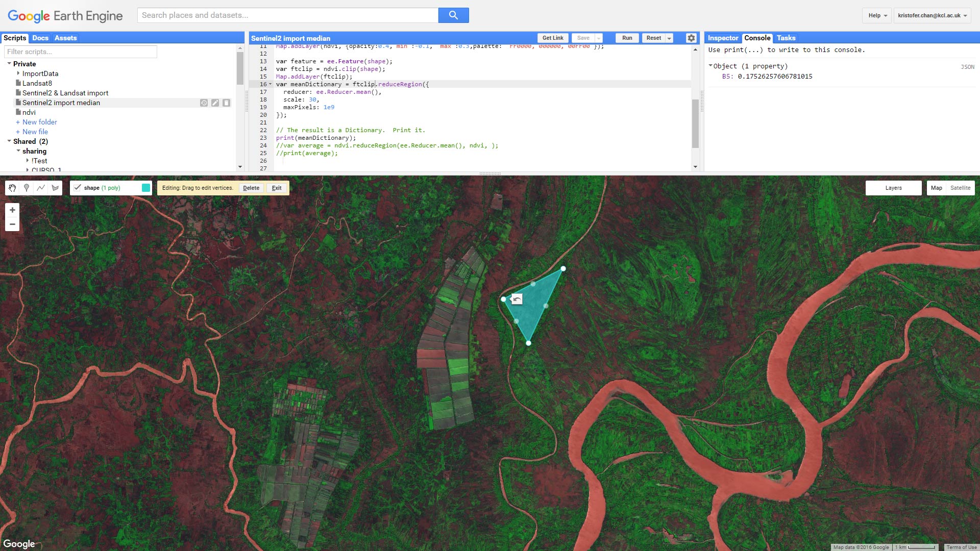Switch map to Map view

[x=936, y=188]
